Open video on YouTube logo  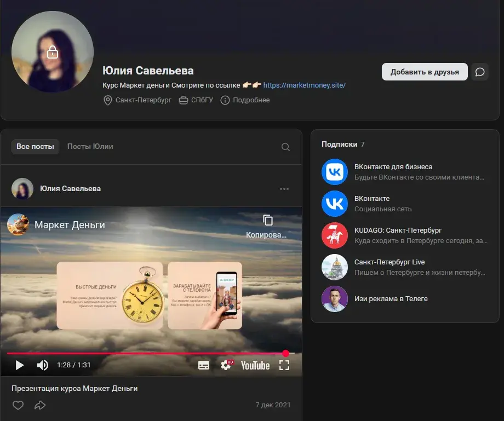255,366
